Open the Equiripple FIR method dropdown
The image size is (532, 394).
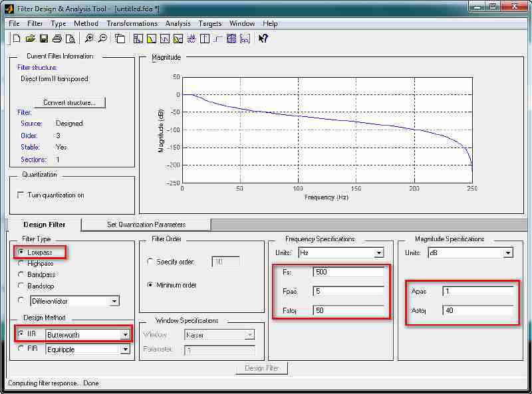point(125,349)
